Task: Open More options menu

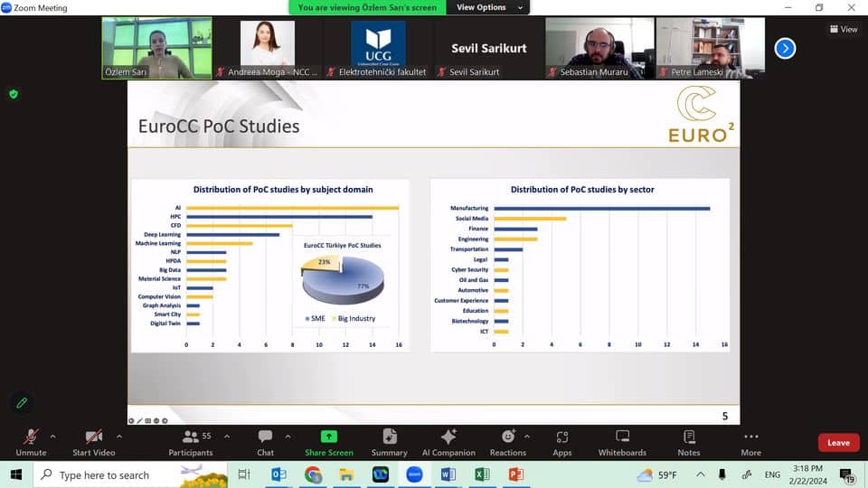Action: (751, 442)
